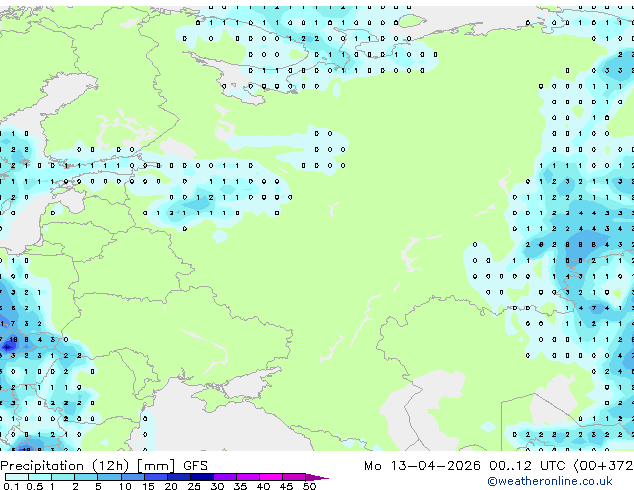634x490 pixels.
Task: Select the 35–40 mm violet legend swatch
Action: 247,477
